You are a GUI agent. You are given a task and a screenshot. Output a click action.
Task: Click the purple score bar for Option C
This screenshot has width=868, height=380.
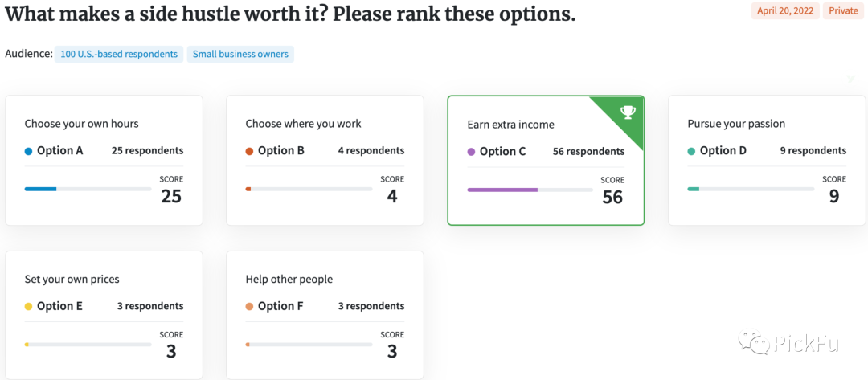[502, 190]
